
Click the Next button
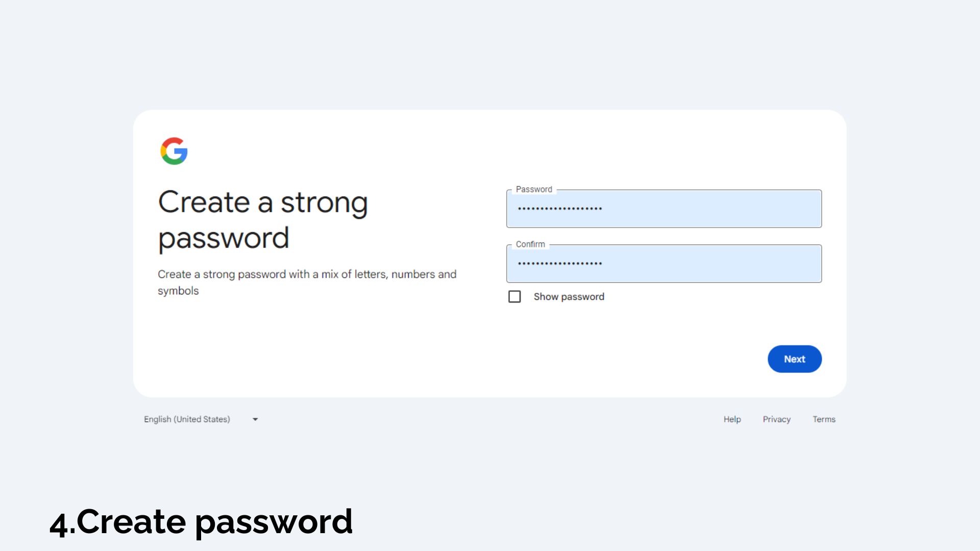(794, 359)
